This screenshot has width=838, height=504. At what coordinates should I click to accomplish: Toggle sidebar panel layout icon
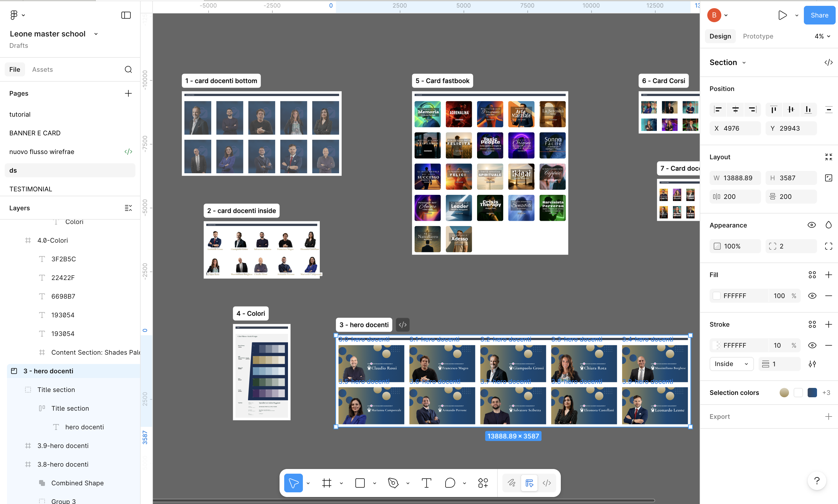(x=126, y=15)
